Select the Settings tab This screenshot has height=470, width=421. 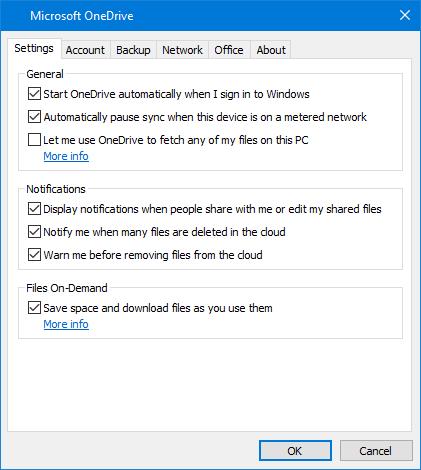pyautogui.click(x=34, y=49)
